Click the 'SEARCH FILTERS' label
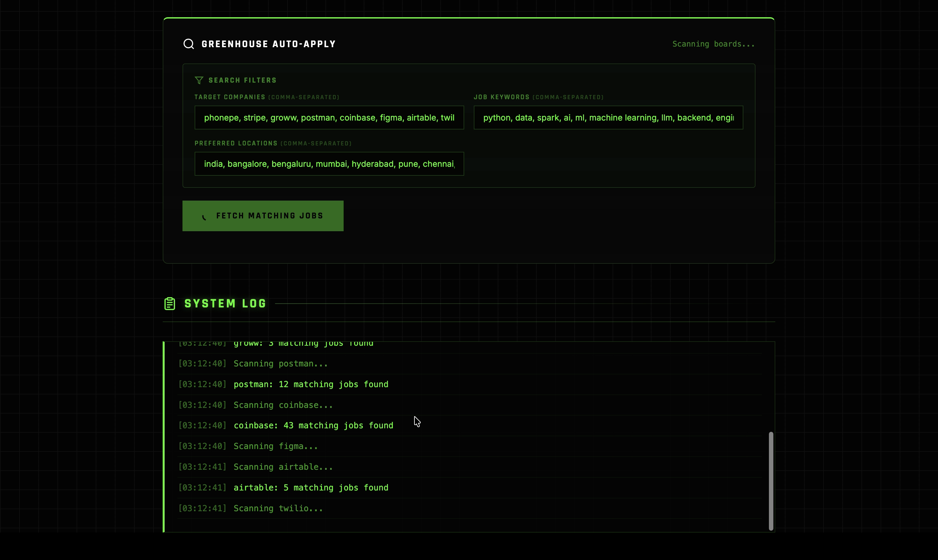The width and height of the screenshot is (938, 560). pos(243,80)
